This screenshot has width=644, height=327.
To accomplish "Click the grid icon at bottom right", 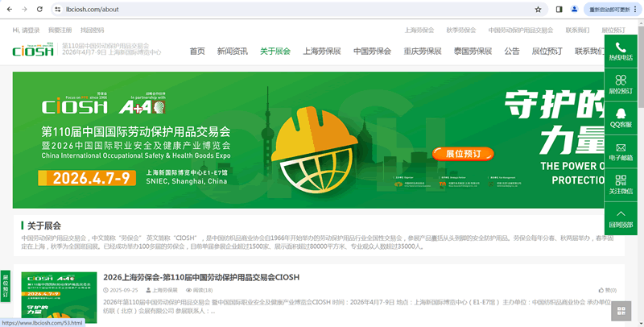I will tap(621, 311).
